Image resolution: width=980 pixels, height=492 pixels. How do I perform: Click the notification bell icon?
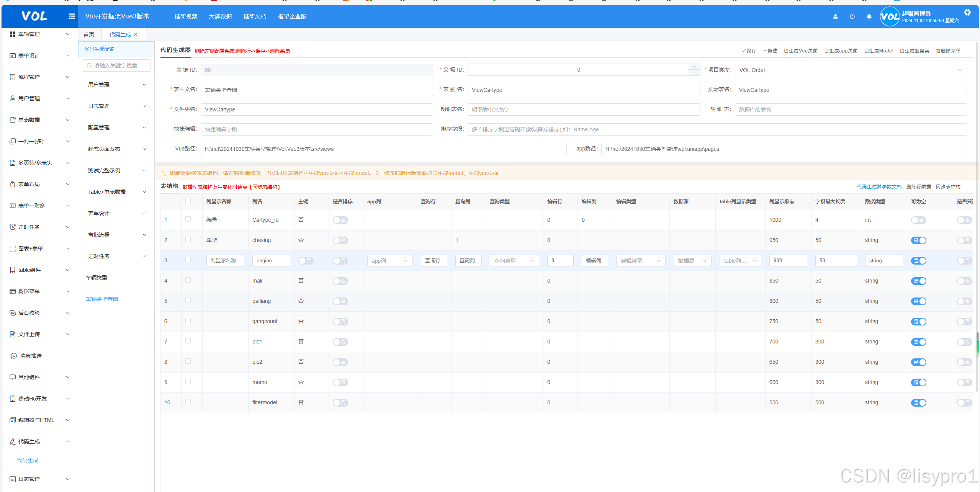point(869,16)
